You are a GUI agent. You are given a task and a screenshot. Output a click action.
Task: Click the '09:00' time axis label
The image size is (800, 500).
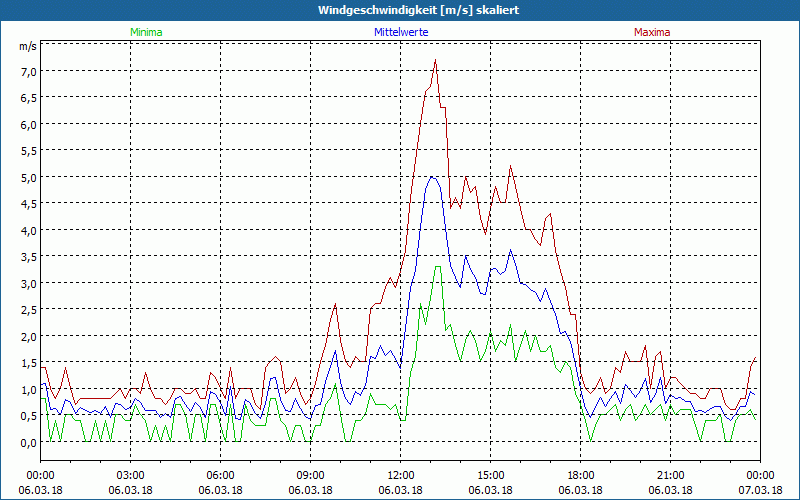point(310,476)
